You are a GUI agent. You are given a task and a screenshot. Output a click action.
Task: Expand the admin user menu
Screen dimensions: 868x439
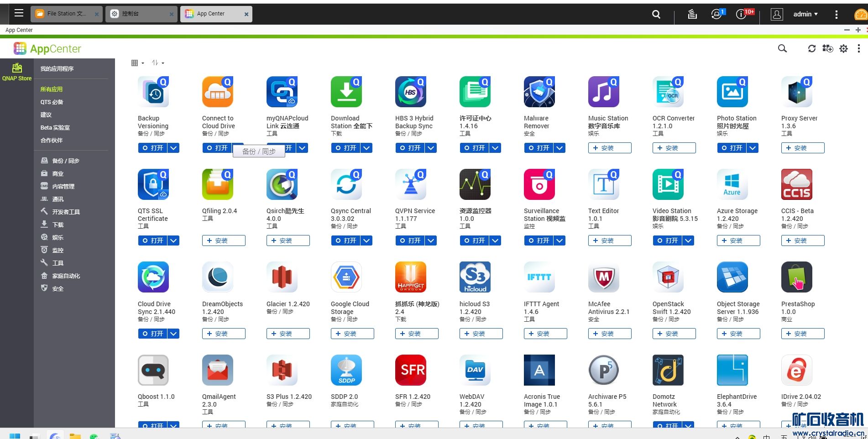(805, 14)
